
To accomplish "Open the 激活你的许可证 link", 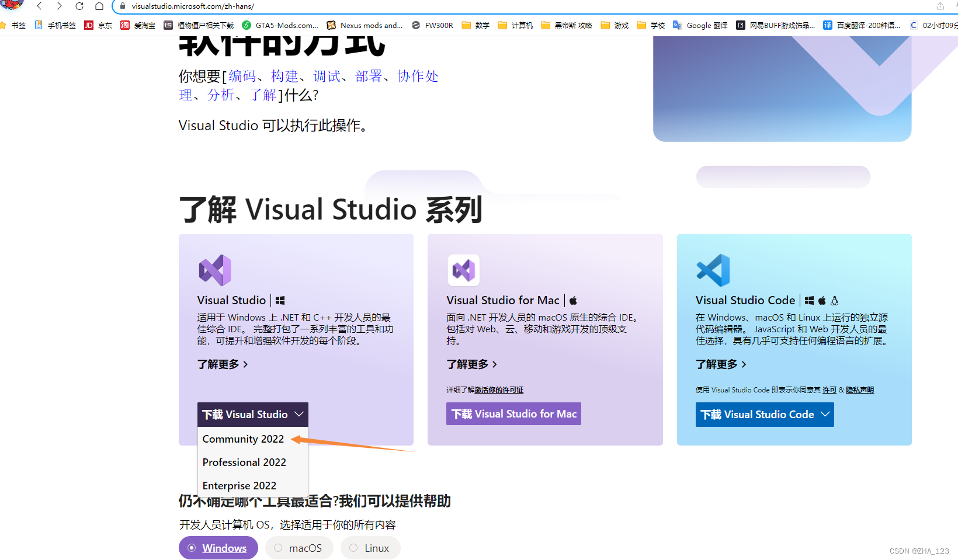I will 499,390.
